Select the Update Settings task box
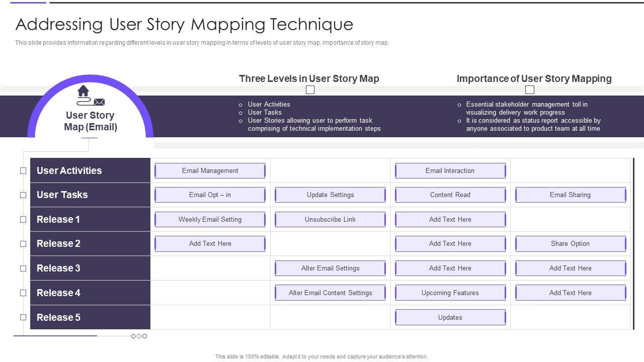Image resolution: width=644 pixels, height=362 pixels. click(330, 195)
